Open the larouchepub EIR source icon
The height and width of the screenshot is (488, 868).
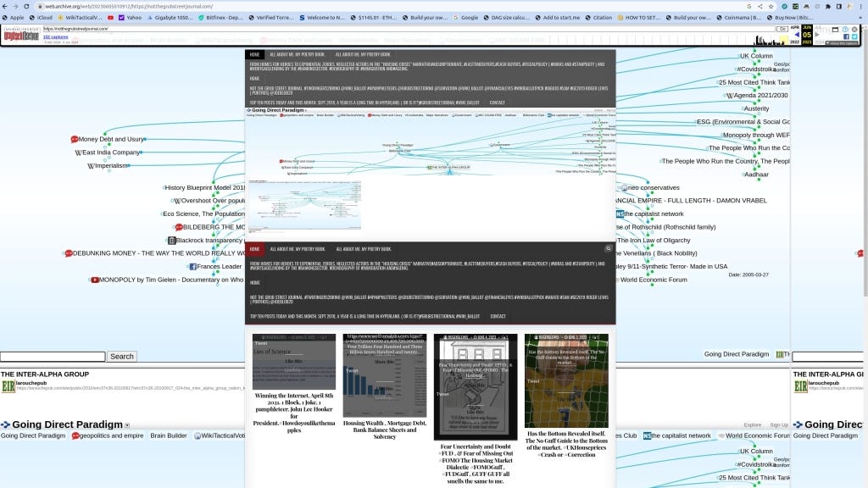click(x=8, y=386)
